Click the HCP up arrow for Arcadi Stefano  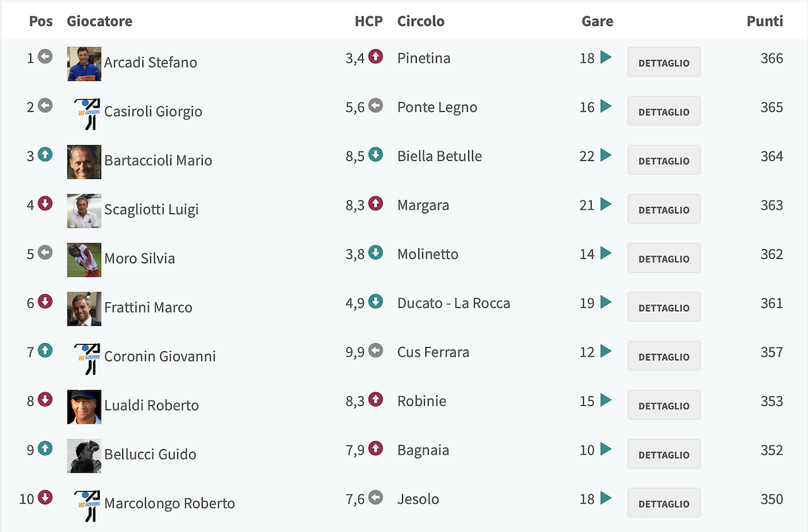click(376, 57)
